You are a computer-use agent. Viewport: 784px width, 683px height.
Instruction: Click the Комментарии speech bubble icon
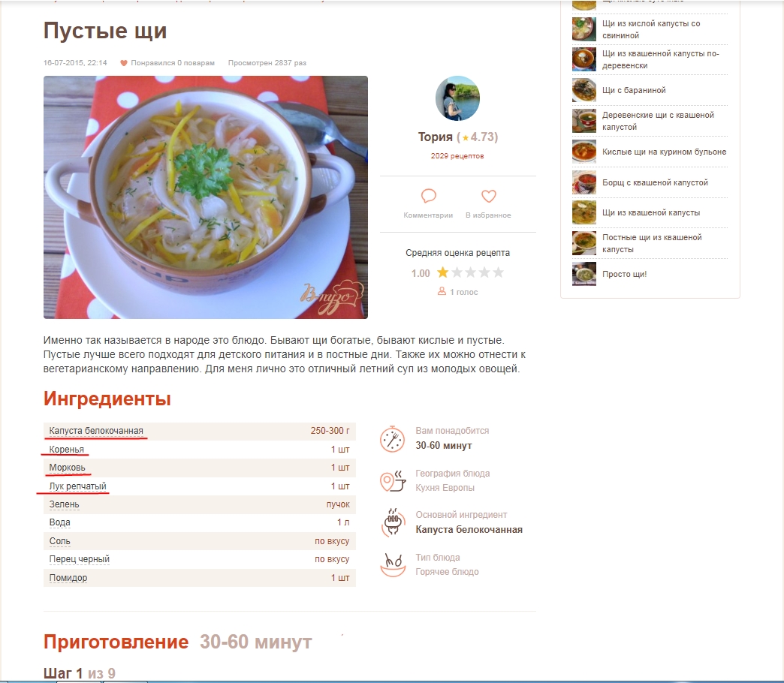pyautogui.click(x=429, y=196)
